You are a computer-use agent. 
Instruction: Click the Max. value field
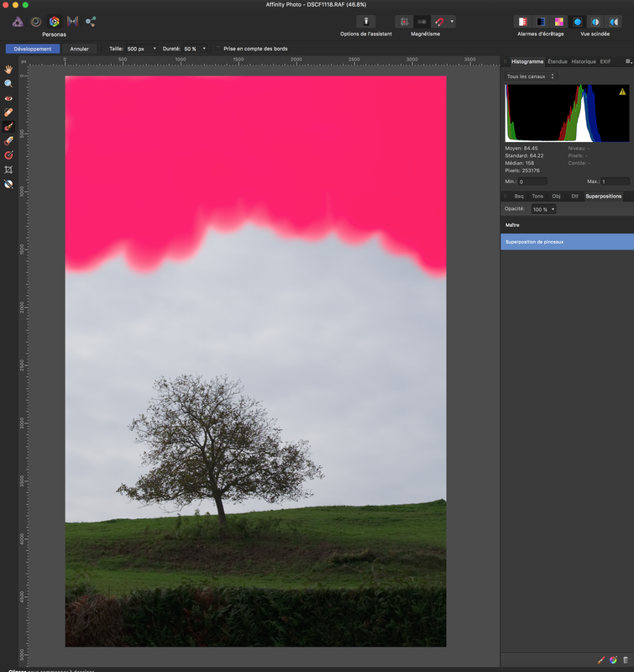point(615,181)
